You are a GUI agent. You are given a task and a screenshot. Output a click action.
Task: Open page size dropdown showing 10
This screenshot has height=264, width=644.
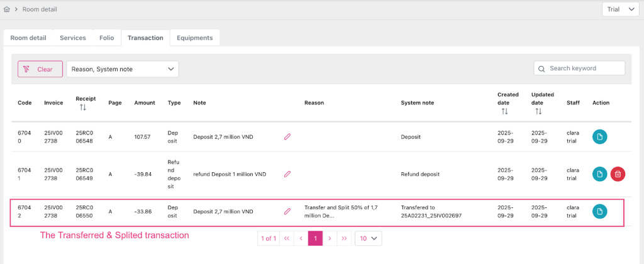[369, 238]
